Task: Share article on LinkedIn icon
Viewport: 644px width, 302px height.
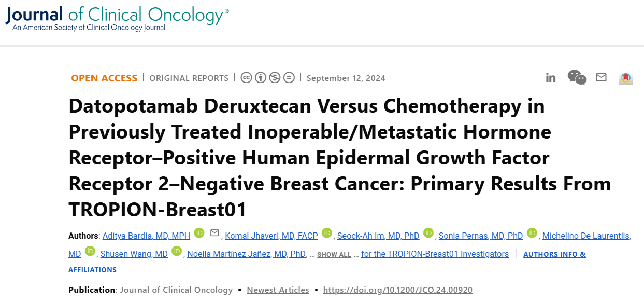Action: click(x=551, y=78)
